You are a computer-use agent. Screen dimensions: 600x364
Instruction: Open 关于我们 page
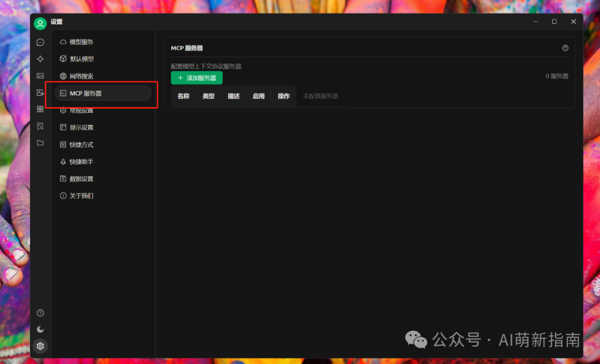tap(79, 195)
